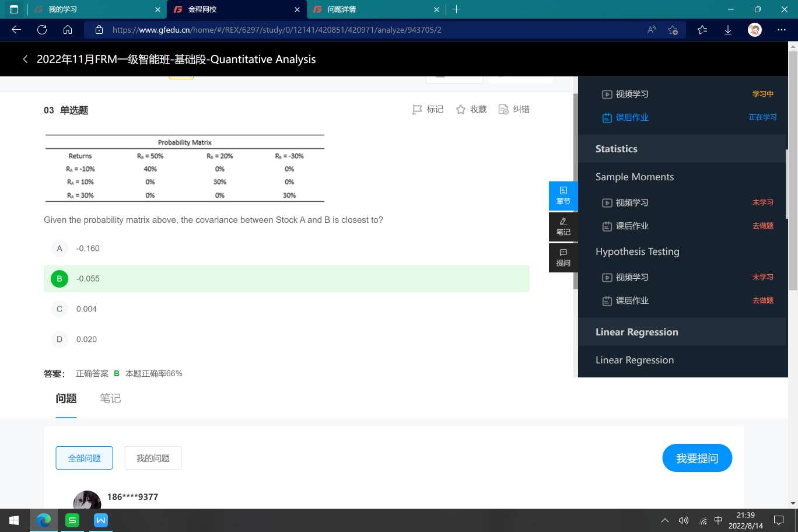Filter by 我的问题 button
Image resolution: width=798 pixels, height=532 pixels.
(x=153, y=459)
